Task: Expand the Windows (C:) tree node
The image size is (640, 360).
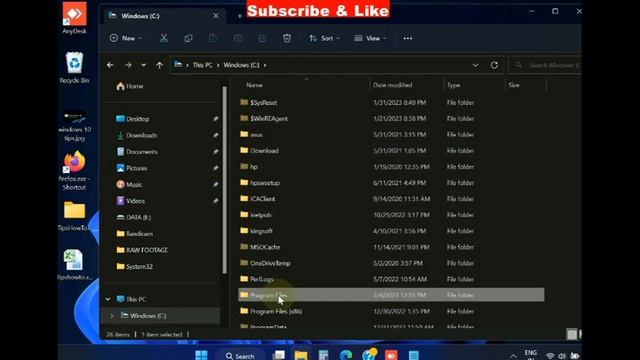Action: pyautogui.click(x=111, y=316)
